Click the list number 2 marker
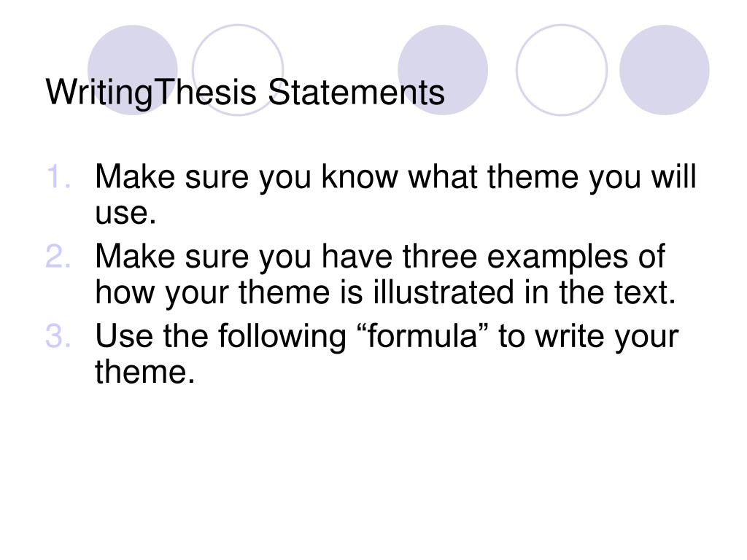The image size is (747, 560). (58, 256)
